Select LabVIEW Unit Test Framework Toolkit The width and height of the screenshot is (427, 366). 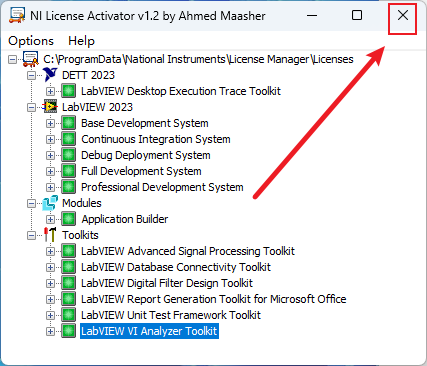[171, 315]
